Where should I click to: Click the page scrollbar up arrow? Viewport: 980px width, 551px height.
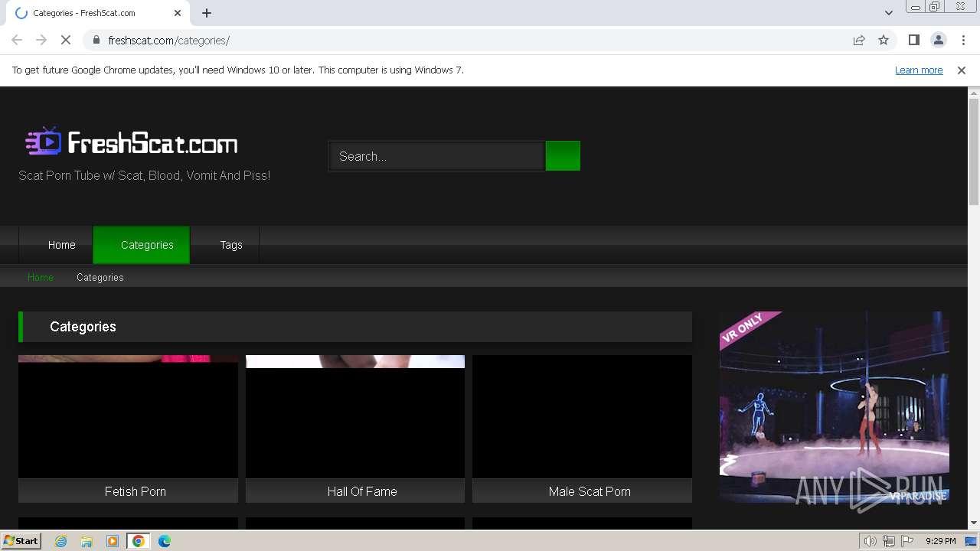tap(974, 93)
